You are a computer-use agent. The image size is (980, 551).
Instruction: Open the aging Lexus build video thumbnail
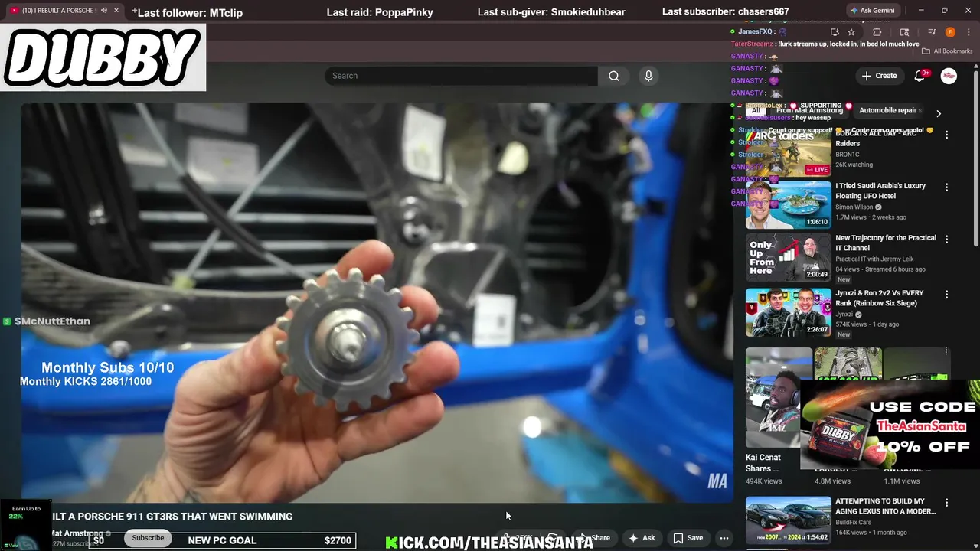[x=788, y=520]
